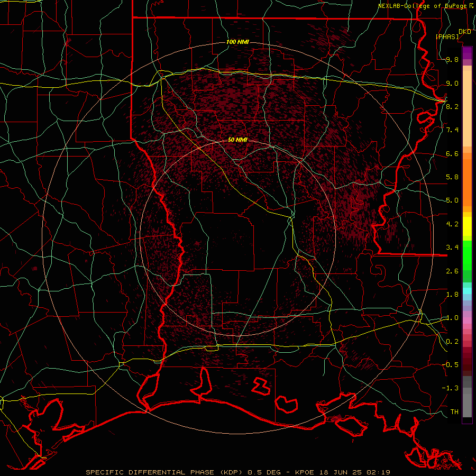Click the "50 NMI" range ring label

(x=237, y=140)
